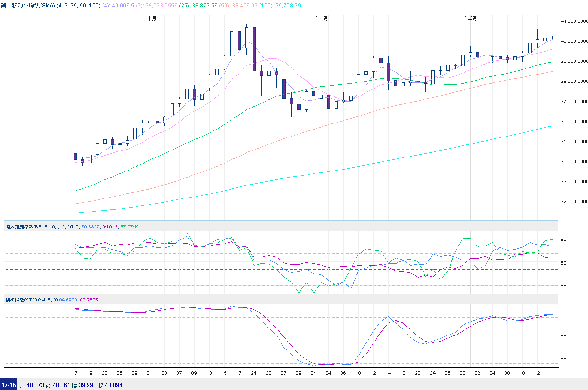The width and height of the screenshot is (588, 390).
Task: Click the 36,000.0000 price axis label
Action: tap(572, 122)
